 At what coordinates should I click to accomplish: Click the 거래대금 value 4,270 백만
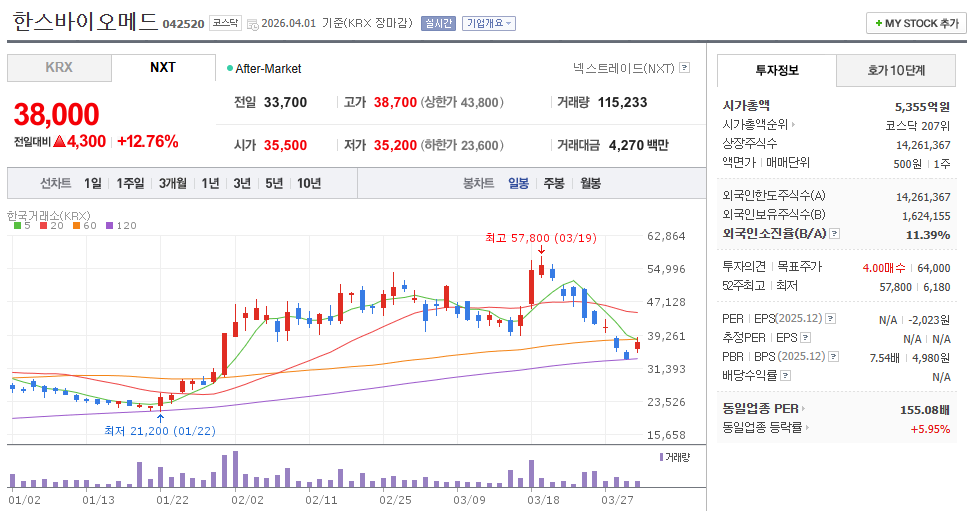coord(638,145)
